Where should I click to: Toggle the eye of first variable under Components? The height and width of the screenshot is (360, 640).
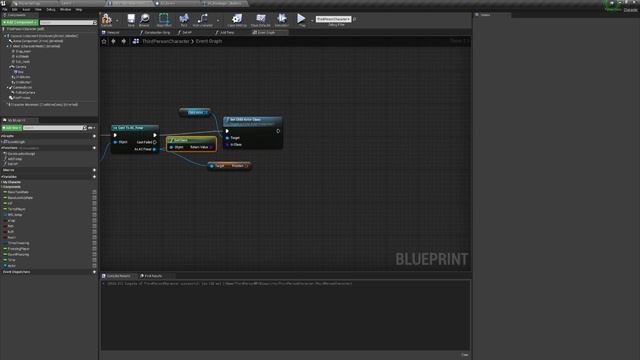click(x=94, y=192)
